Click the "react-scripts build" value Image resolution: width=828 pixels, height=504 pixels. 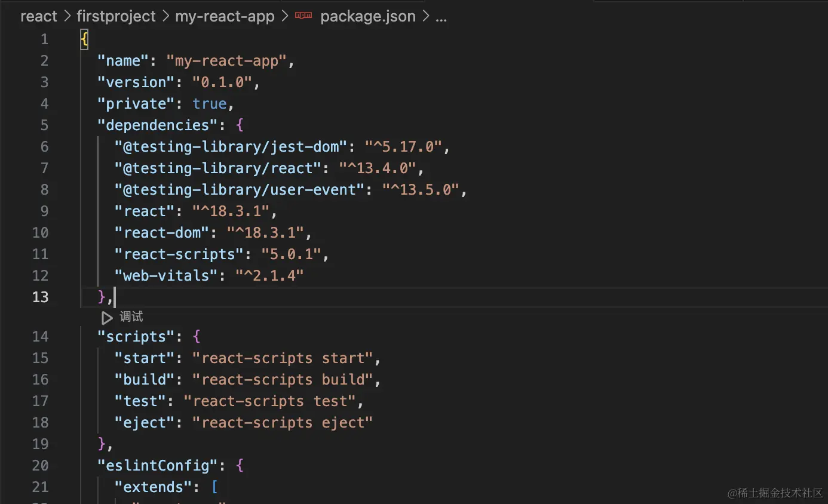coord(283,380)
